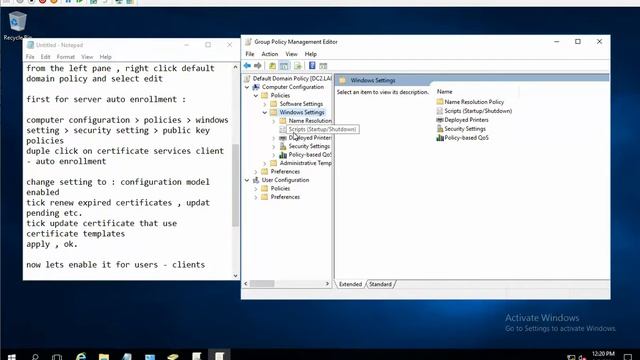This screenshot has height=360, width=640.
Task: Select Deployed Printers in the tree
Action: 310,138
